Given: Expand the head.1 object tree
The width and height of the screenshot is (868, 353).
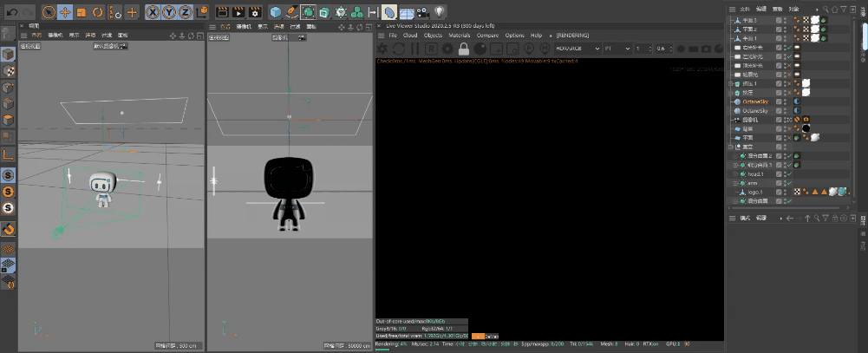Looking at the screenshot, I should (736, 174).
